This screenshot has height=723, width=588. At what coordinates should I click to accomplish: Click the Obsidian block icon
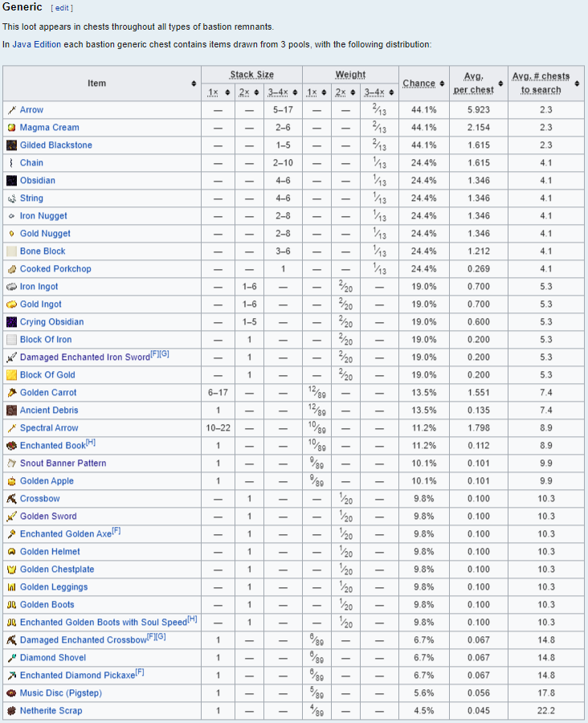(12, 181)
